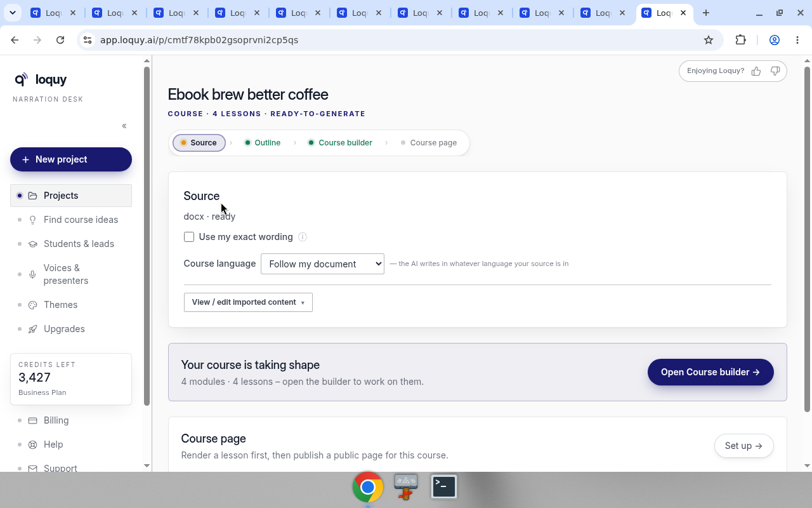This screenshot has width=812, height=508.
Task: Reload the page
Action: click(x=60, y=40)
